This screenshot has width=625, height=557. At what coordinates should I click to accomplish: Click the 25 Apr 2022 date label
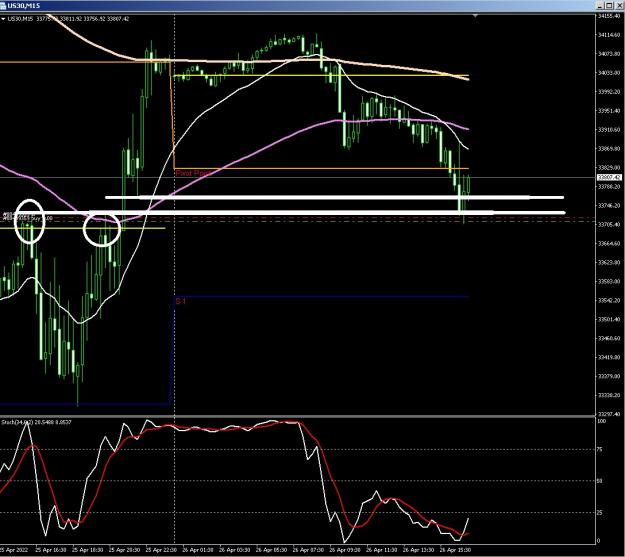click(x=14, y=550)
